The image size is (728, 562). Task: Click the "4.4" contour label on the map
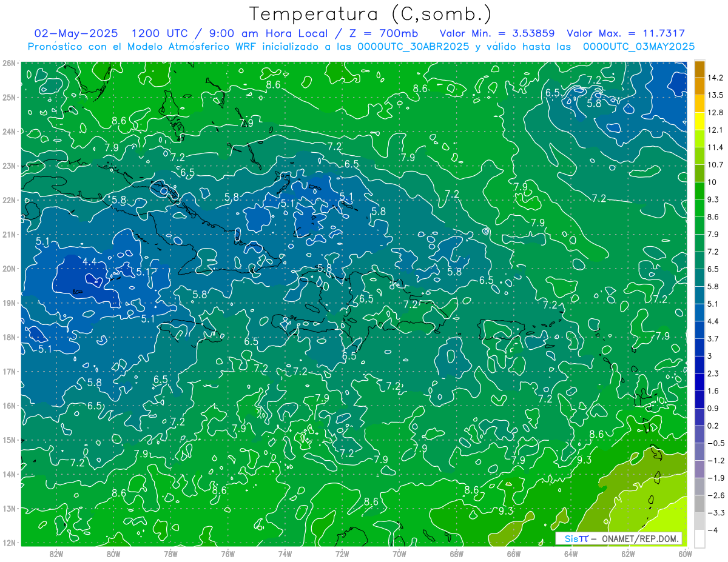[90, 262]
